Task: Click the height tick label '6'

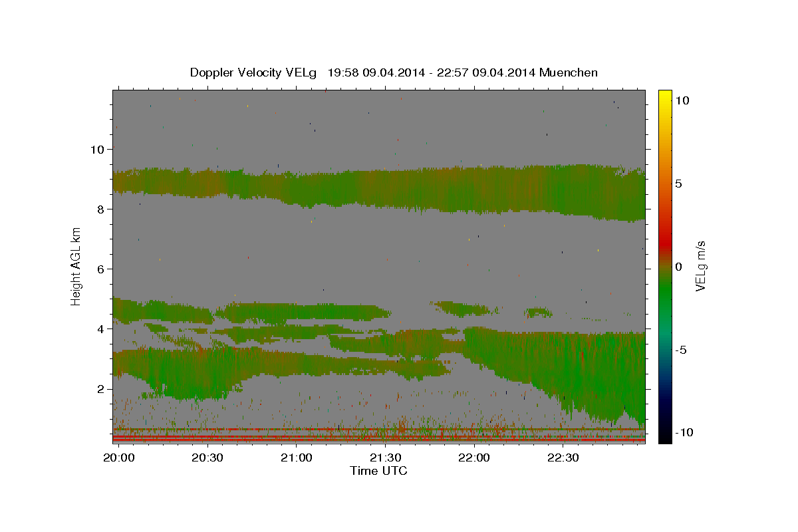Action: coord(100,269)
